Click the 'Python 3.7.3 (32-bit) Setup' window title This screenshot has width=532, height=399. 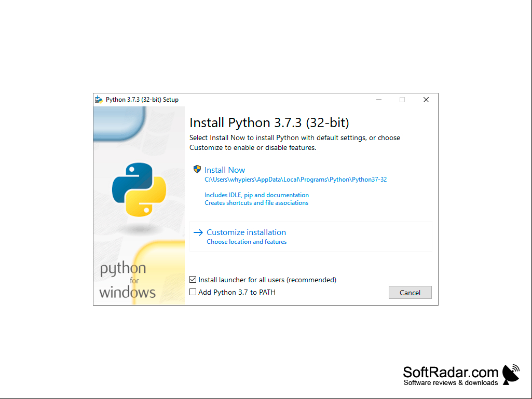142,100
